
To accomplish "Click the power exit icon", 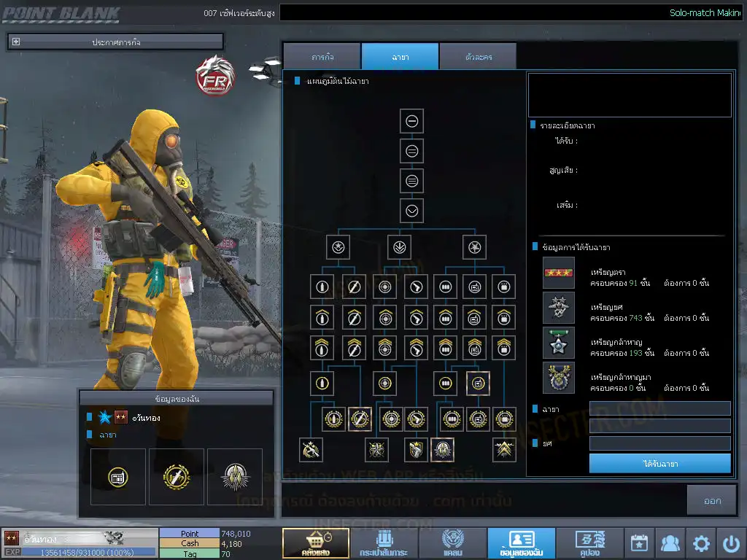I will pyautogui.click(x=731, y=543).
